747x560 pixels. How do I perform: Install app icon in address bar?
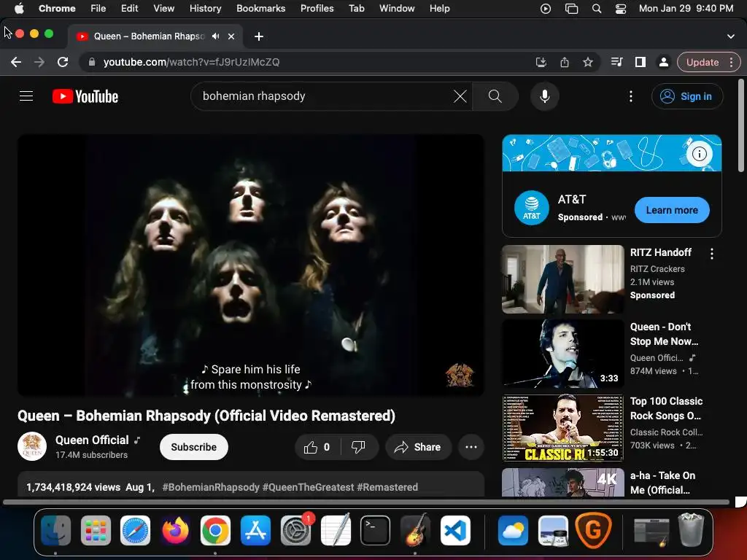click(541, 62)
